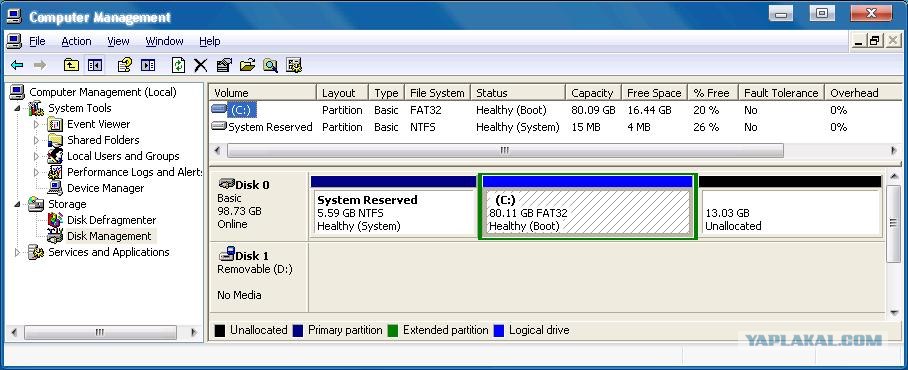The image size is (908, 370).
Task: Select the System Reserved 5.59 GB partition block
Action: [x=393, y=206]
